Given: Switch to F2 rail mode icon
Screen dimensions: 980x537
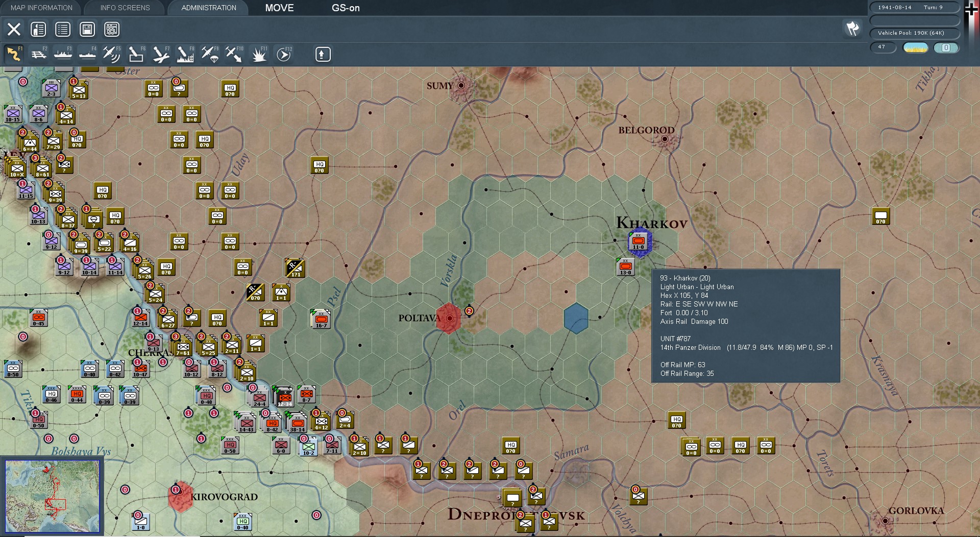Looking at the screenshot, I should tap(38, 54).
